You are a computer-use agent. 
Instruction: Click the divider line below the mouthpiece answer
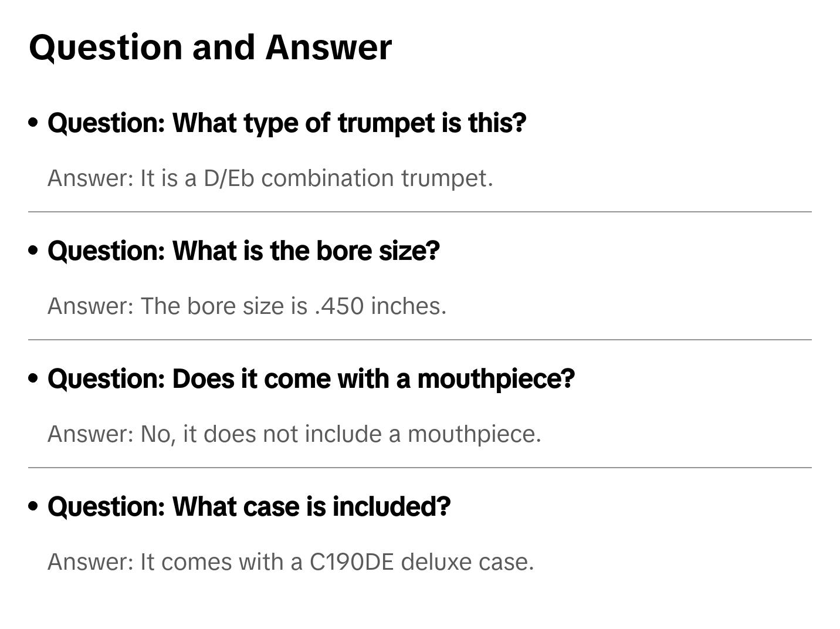[419, 468]
